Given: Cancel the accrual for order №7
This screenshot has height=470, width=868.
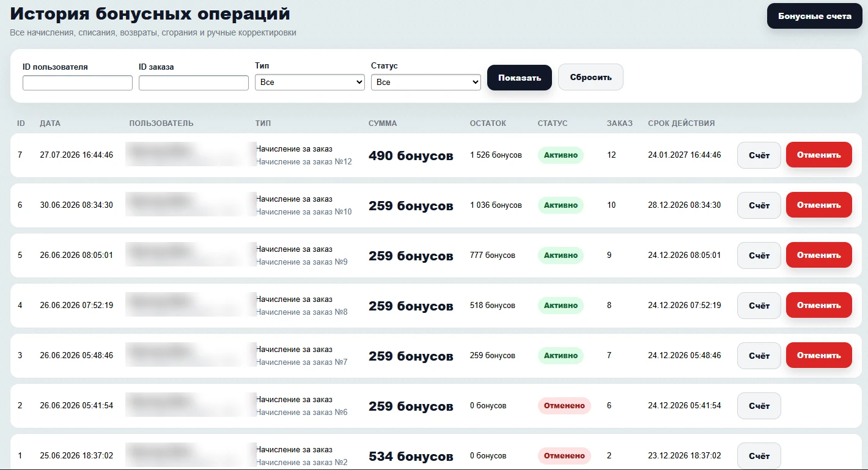Looking at the screenshot, I should [x=819, y=356].
